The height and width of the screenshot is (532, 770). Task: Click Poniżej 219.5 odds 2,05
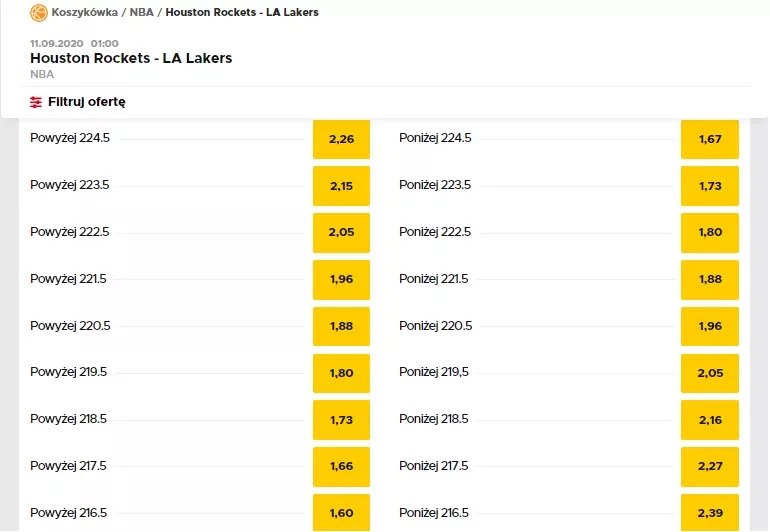tap(710, 373)
